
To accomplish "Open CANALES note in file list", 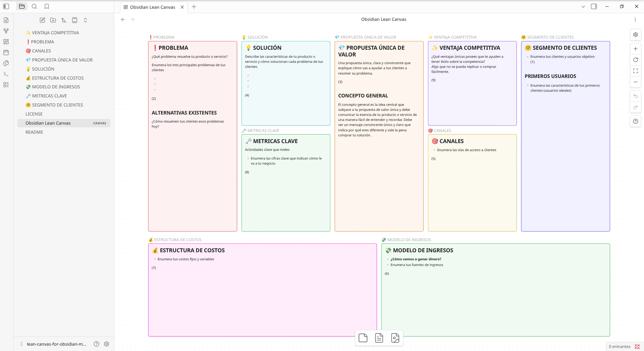I will pos(64,51).
